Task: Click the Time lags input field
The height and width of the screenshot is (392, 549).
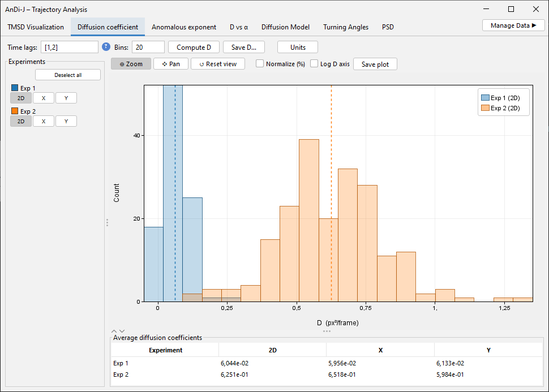Action: tap(70, 48)
